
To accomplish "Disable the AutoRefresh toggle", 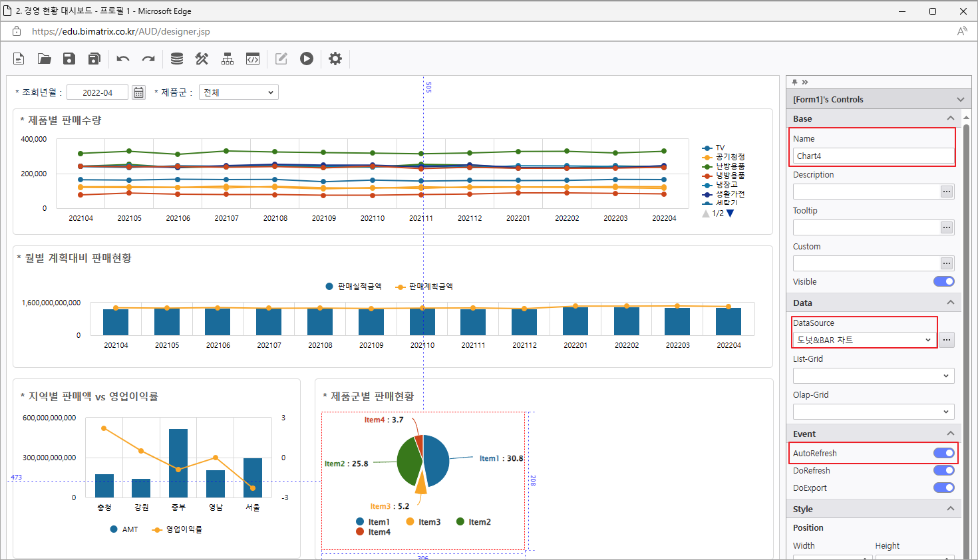I will 943,453.
